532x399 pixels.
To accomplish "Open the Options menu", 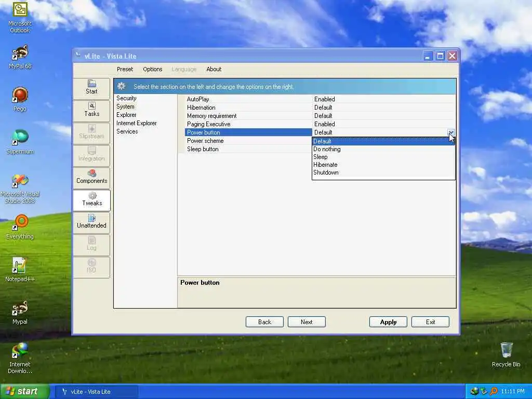I will pyautogui.click(x=153, y=69).
